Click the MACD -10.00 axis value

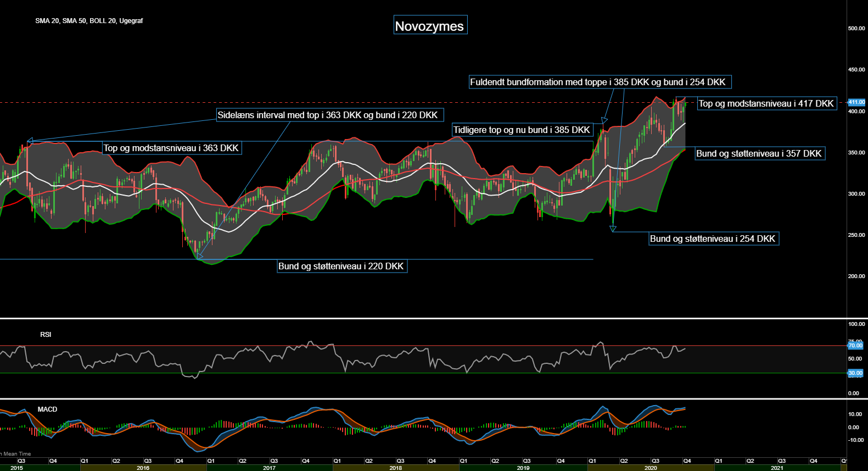tap(856, 440)
